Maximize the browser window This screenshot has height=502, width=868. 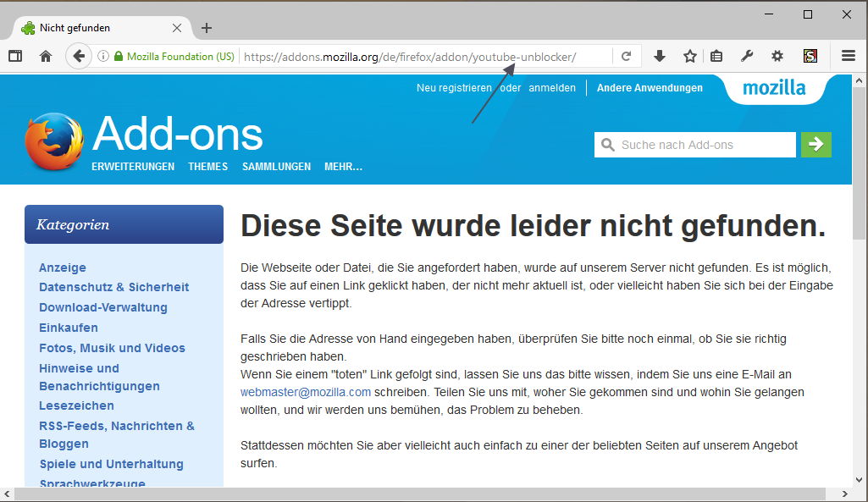[808, 14]
